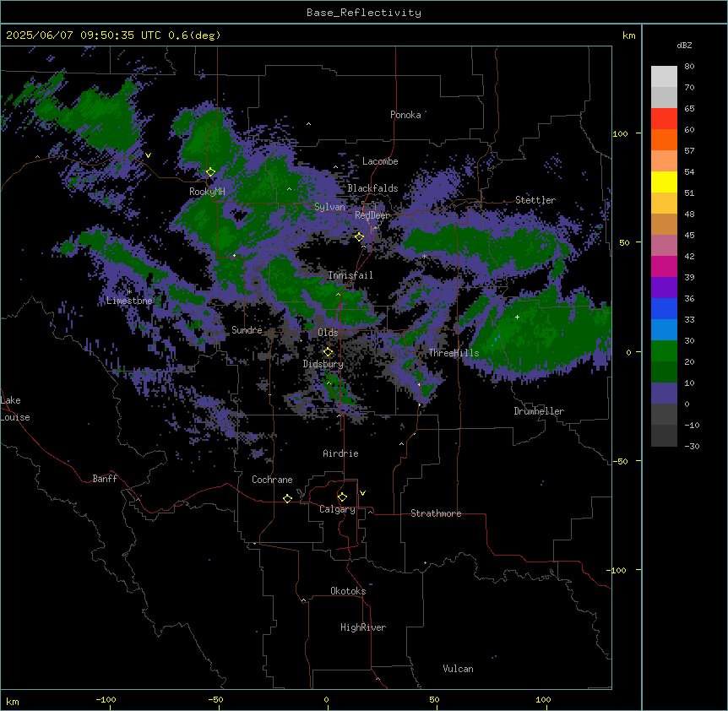The height and width of the screenshot is (711, 728).
Task: Click the Didsbury town label
Action: coord(323,364)
